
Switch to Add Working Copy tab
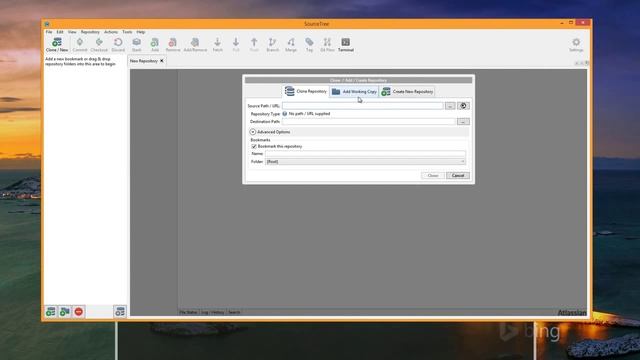354,91
